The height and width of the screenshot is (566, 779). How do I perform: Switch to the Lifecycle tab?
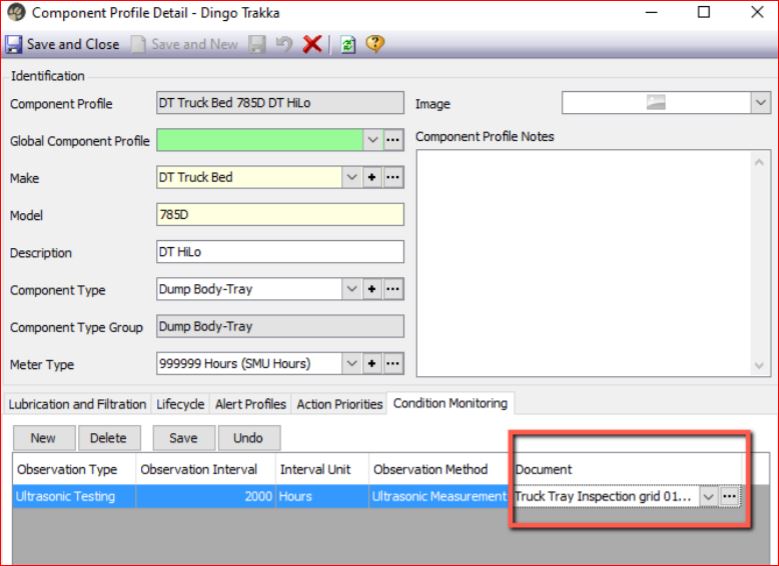(x=180, y=404)
